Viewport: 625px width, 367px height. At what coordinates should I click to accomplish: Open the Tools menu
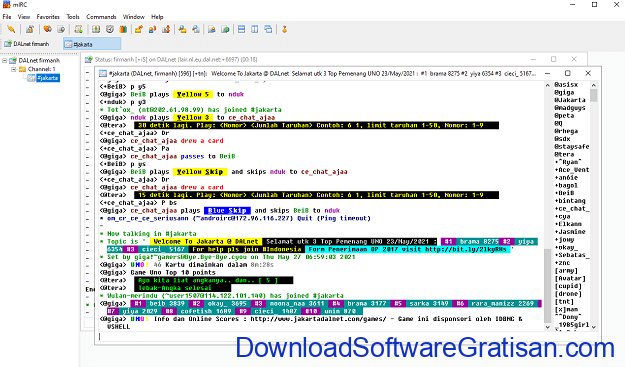tap(73, 17)
